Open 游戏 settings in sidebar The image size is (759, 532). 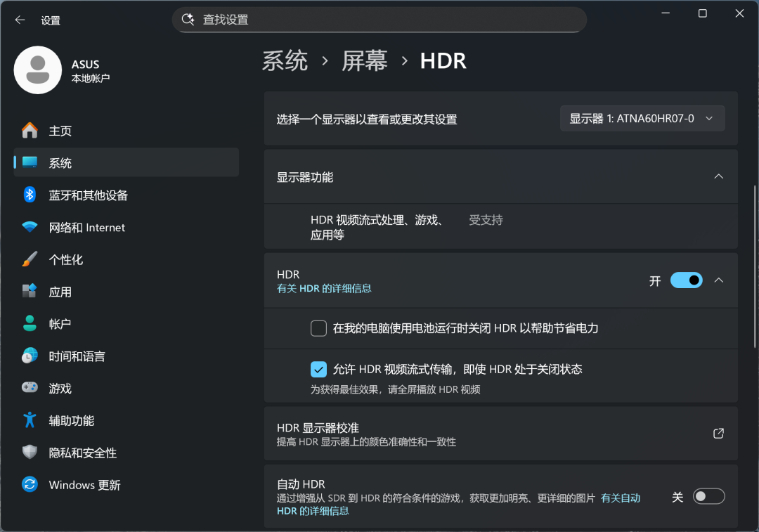tap(126, 388)
